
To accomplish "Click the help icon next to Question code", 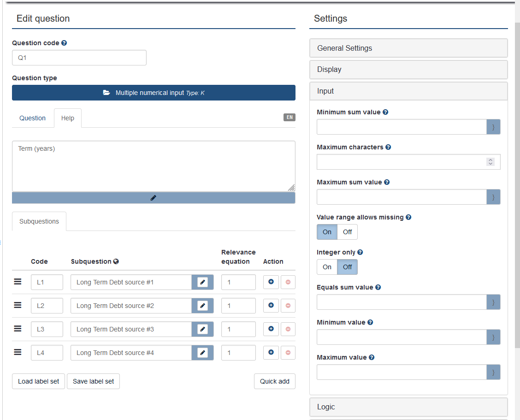I will coord(64,43).
